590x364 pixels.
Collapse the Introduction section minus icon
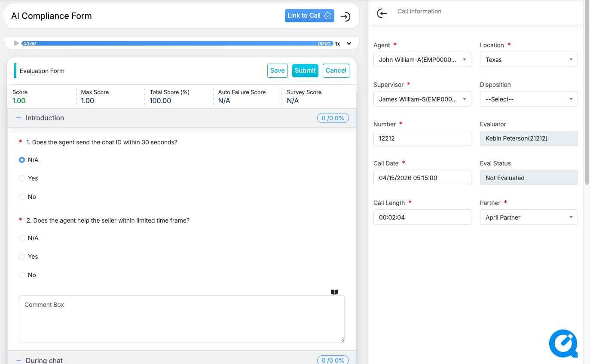18,118
